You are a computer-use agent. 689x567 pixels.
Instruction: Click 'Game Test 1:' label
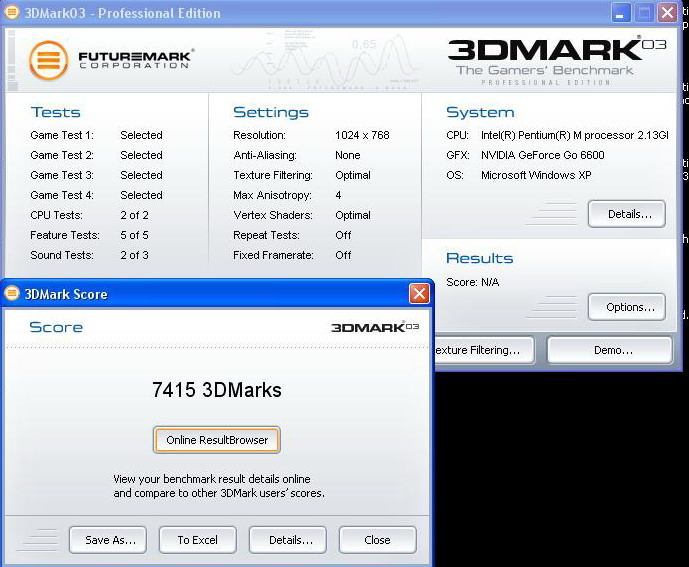point(62,135)
